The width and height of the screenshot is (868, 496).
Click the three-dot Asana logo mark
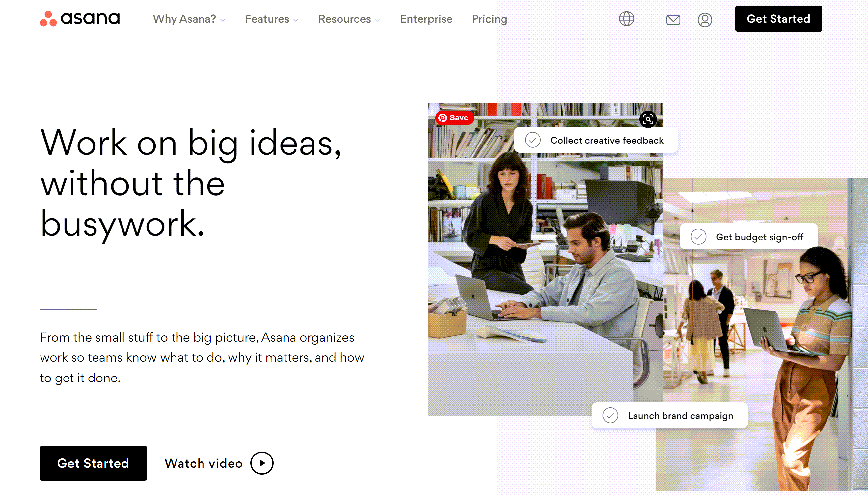pos(48,19)
